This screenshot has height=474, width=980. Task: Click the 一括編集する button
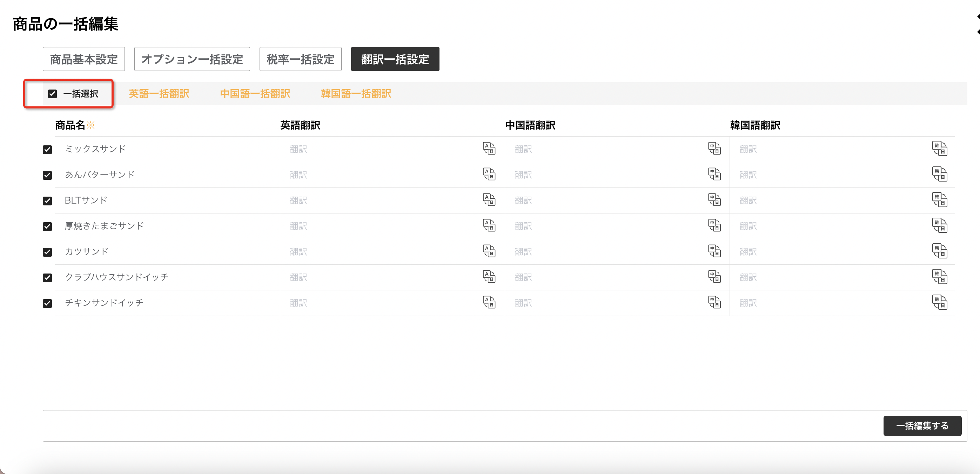coord(922,426)
